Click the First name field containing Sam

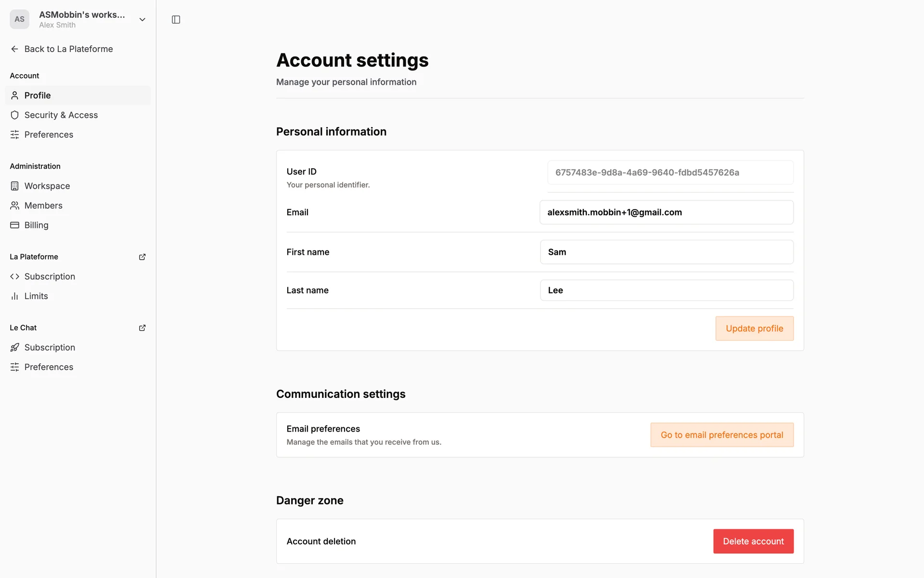(x=666, y=252)
